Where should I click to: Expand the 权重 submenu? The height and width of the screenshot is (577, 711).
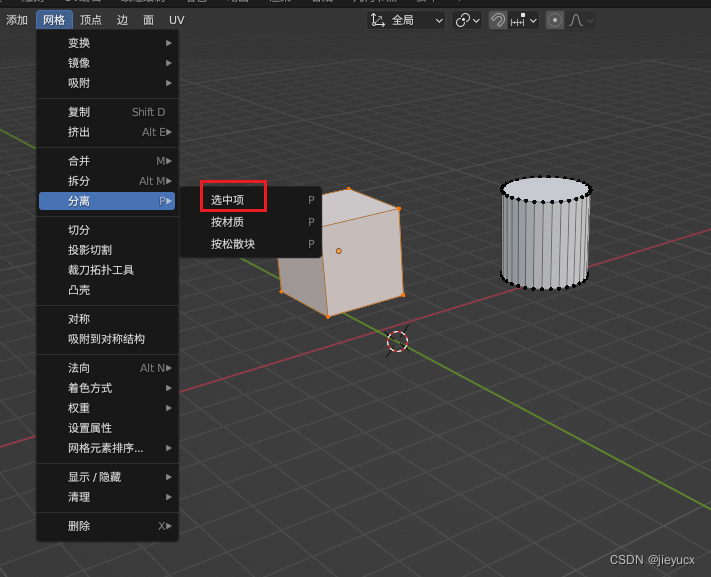click(107, 408)
